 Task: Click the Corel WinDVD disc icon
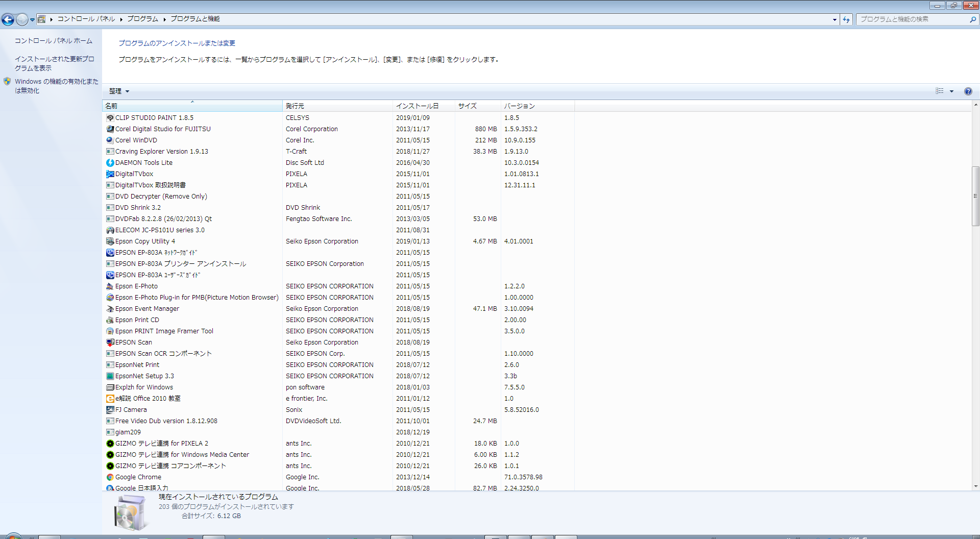pyautogui.click(x=110, y=140)
